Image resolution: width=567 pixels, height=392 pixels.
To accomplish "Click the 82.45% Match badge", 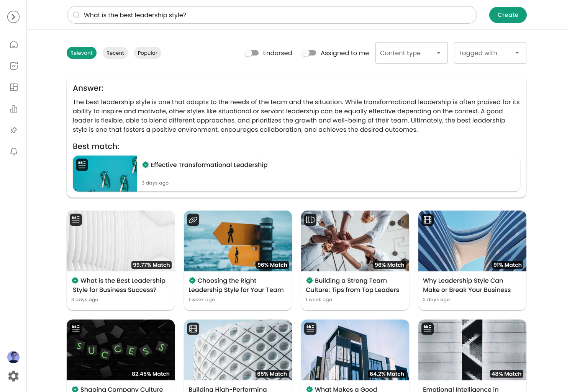I will click(x=151, y=374).
